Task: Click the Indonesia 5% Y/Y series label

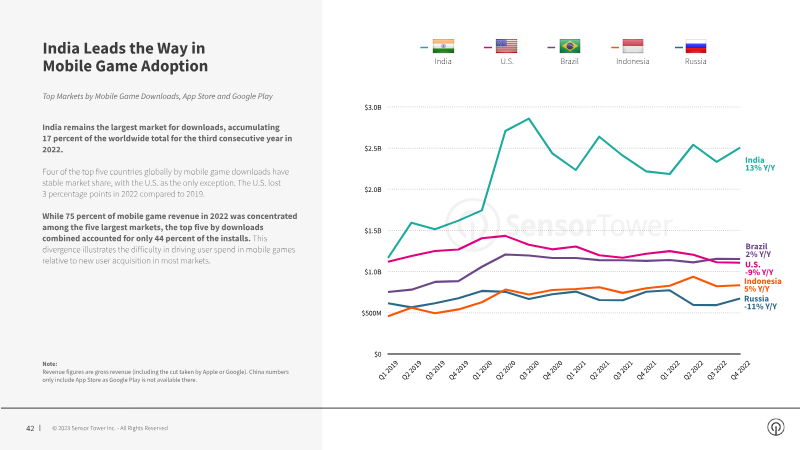Action: pyautogui.click(x=762, y=285)
